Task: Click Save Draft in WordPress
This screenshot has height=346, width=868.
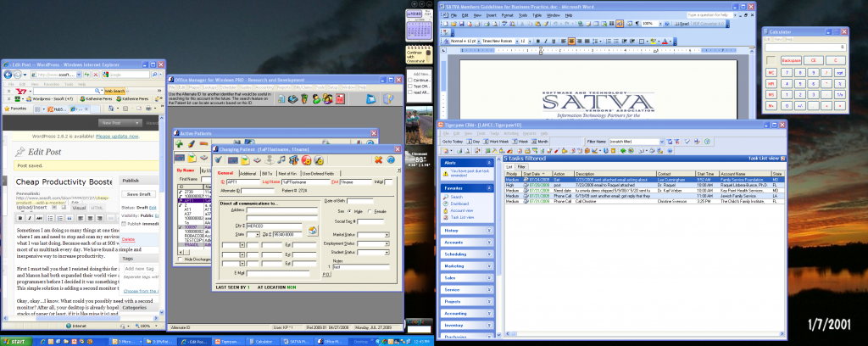Action: tap(140, 194)
